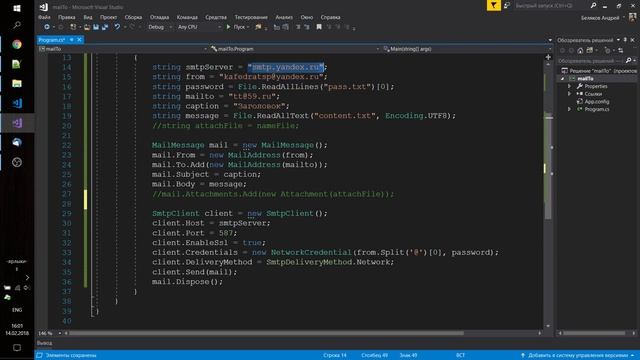This screenshot has width=640, height=360.
Task: Expand the Program.cs node in Solution Explorer
Action: 570,109
